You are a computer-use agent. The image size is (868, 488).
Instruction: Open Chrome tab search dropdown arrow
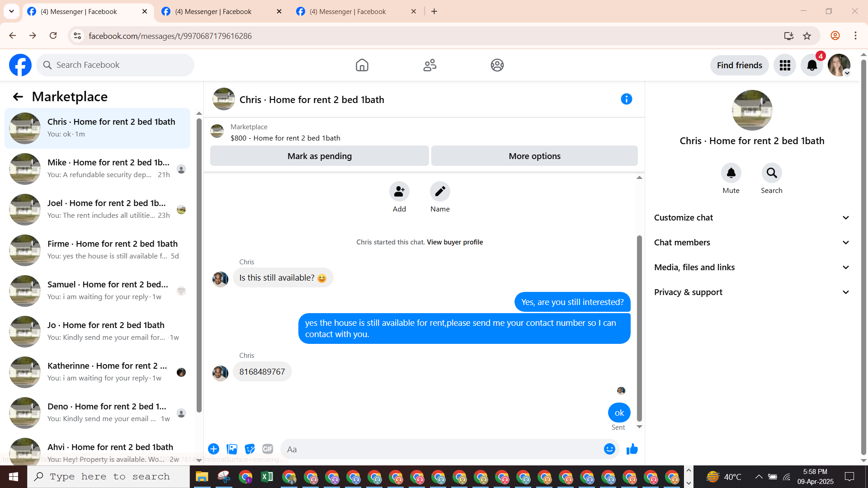(11, 11)
